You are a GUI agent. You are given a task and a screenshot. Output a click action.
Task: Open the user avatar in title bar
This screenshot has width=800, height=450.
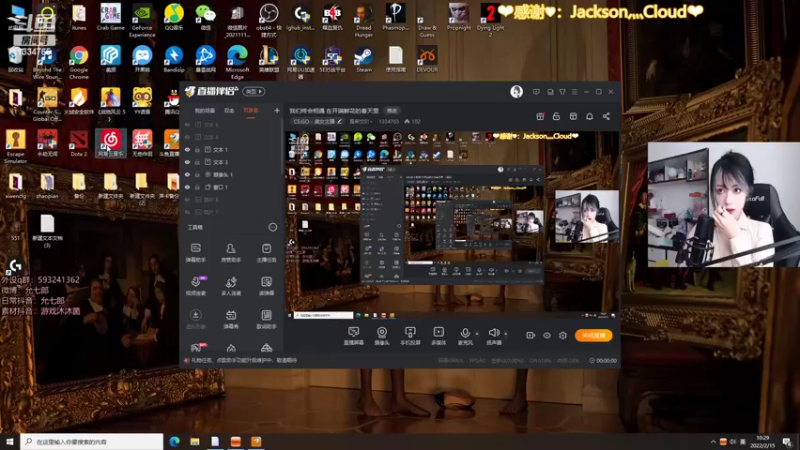pos(516,91)
